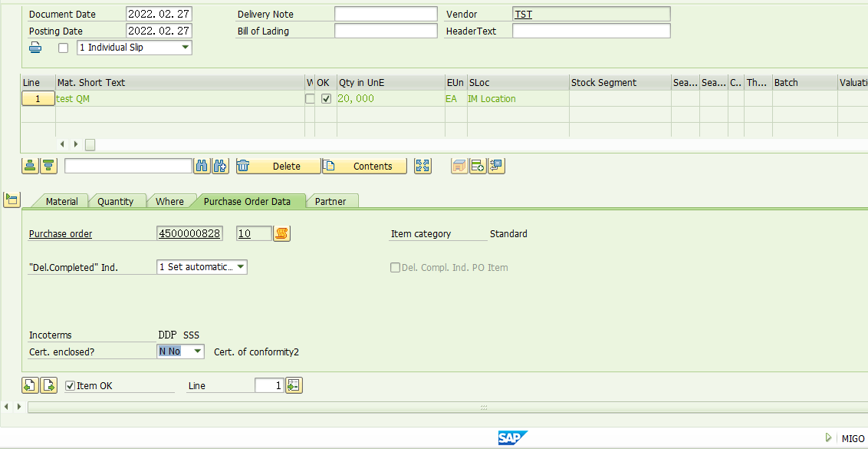Expand the Del.Completed indicator dropdown
The image size is (868, 449).
(240, 267)
